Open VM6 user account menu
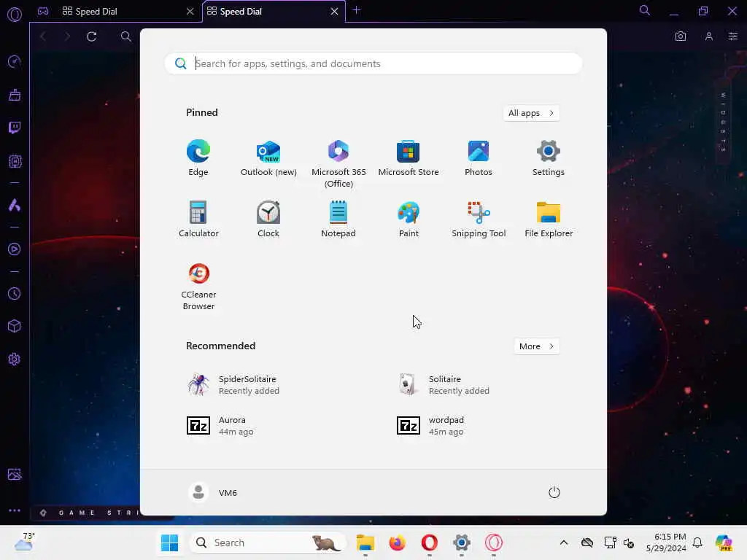747x560 pixels. pos(213,492)
